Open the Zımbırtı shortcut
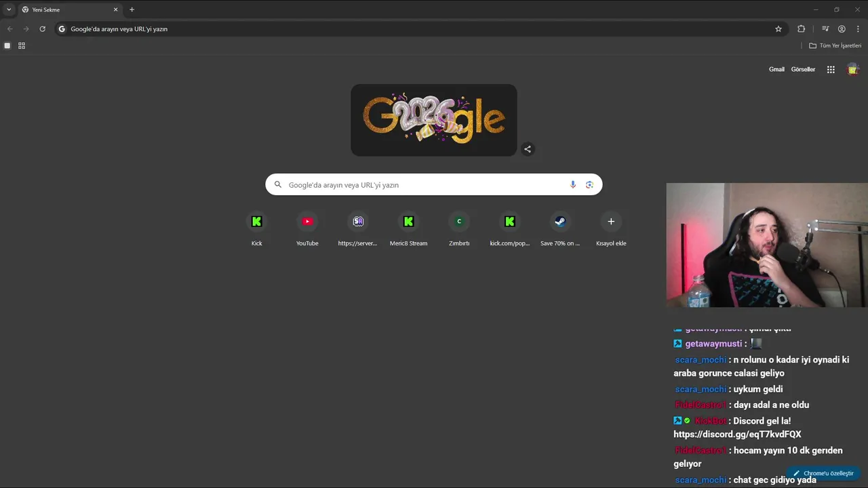Image resolution: width=868 pixels, height=488 pixels. 459,228
